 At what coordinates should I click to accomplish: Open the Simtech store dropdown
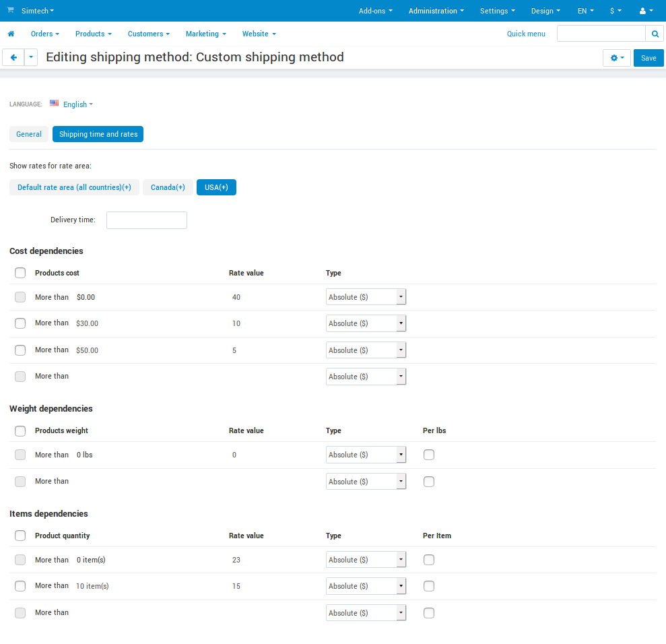[x=38, y=11]
